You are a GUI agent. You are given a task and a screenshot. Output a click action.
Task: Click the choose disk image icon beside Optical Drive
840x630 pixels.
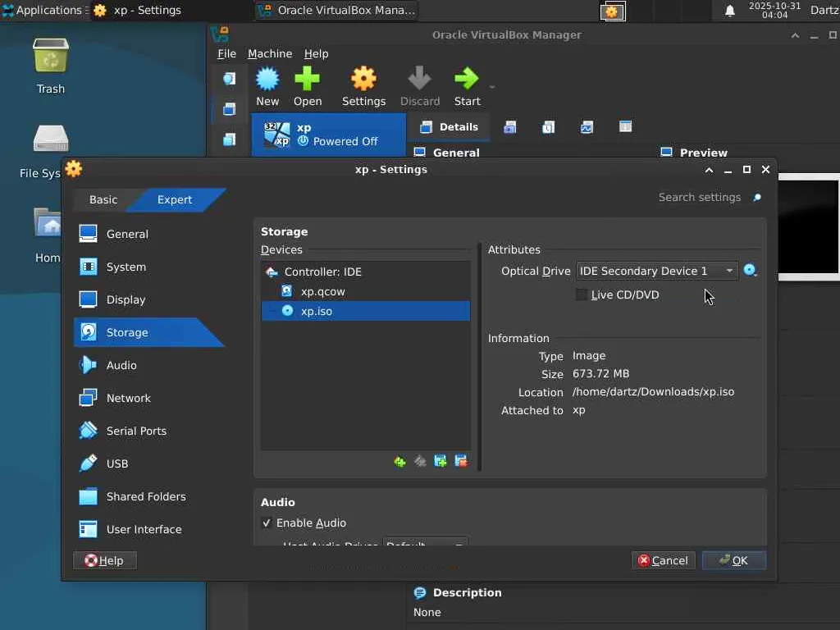coord(750,271)
